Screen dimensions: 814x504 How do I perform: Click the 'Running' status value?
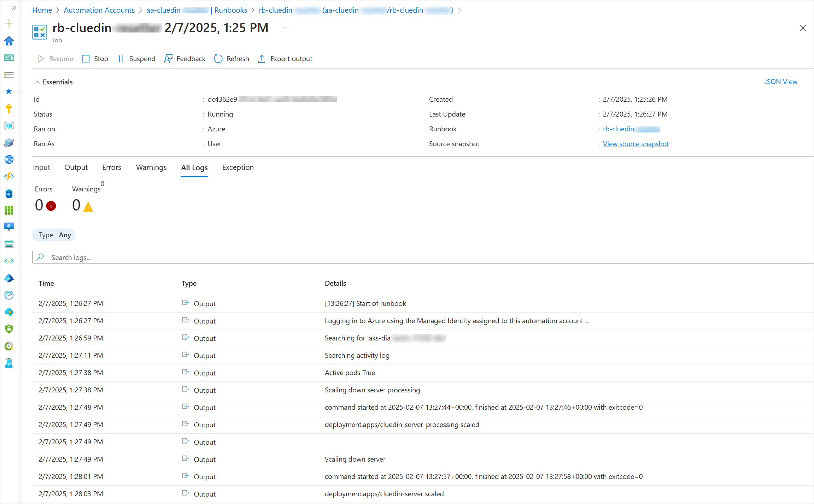pyautogui.click(x=220, y=114)
